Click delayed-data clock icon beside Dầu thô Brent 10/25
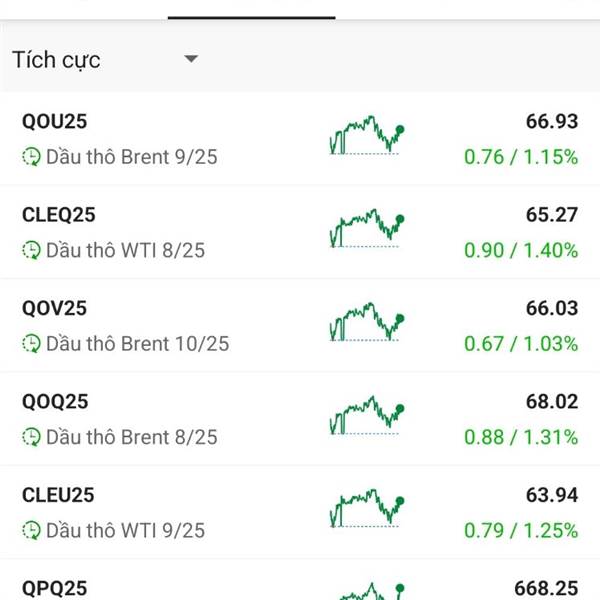This screenshot has width=600, height=600. (x=31, y=343)
